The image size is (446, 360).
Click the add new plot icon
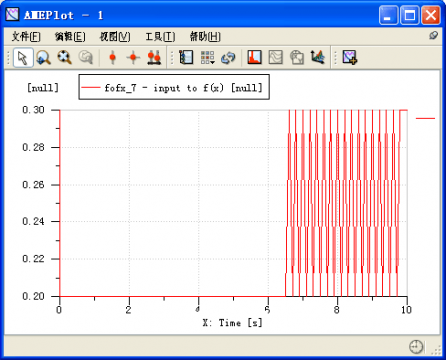[x=350, y=57]
